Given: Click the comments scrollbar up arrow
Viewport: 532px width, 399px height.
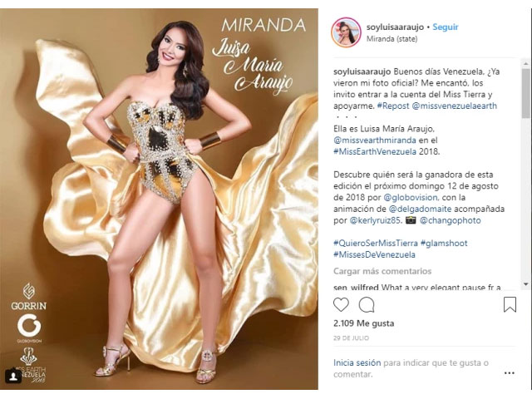Looking at the screenshot, I should point(525,63).
